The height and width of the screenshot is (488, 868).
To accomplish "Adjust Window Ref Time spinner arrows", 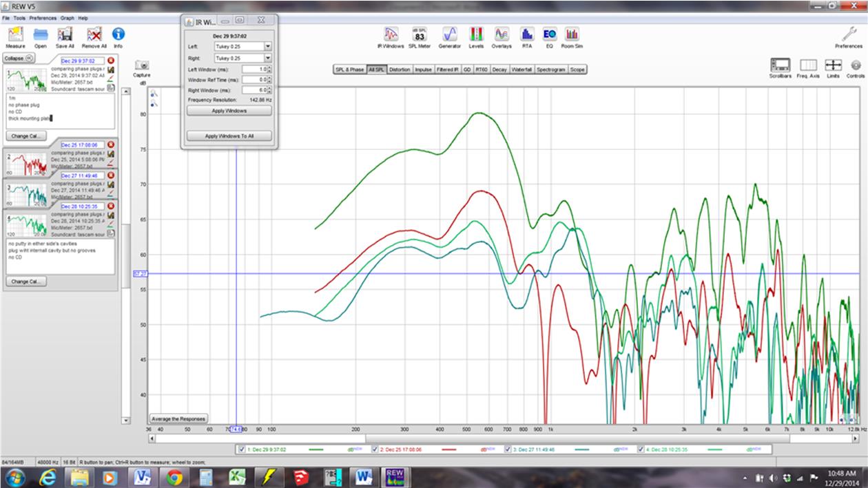I will point(269,80).
